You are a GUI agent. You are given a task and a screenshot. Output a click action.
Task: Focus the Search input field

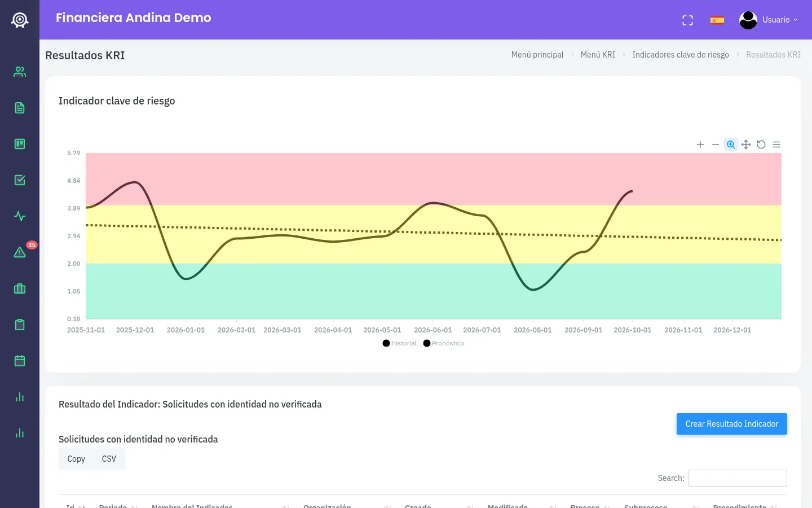click(738, 478)
